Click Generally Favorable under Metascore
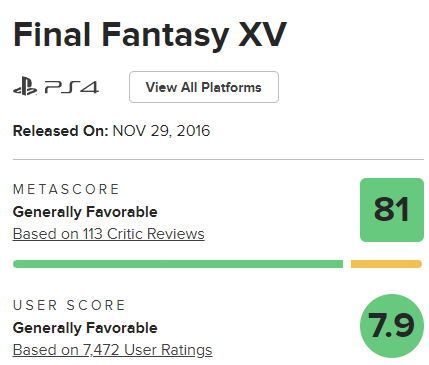Viewport: 429px width, 365px height. pos(85,212)
